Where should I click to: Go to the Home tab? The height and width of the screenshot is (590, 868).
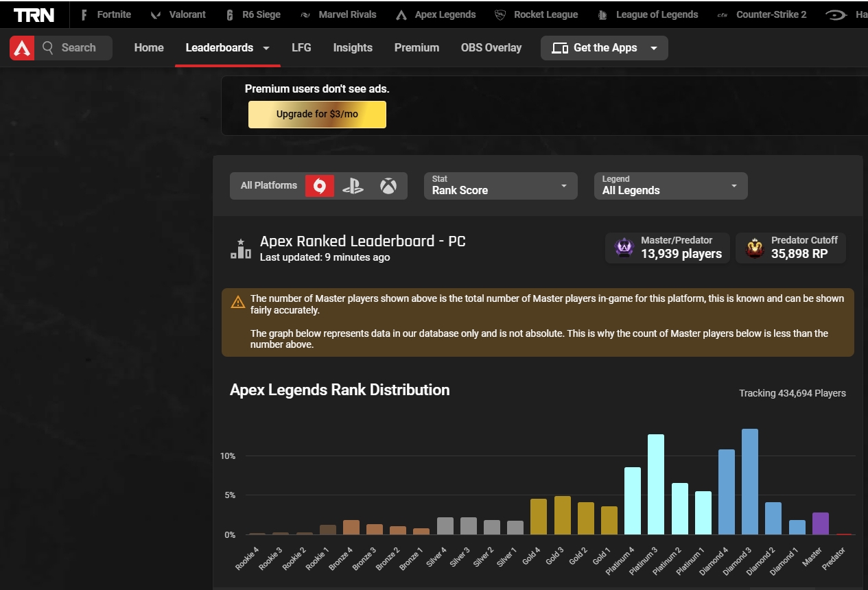tap(149, 47)
